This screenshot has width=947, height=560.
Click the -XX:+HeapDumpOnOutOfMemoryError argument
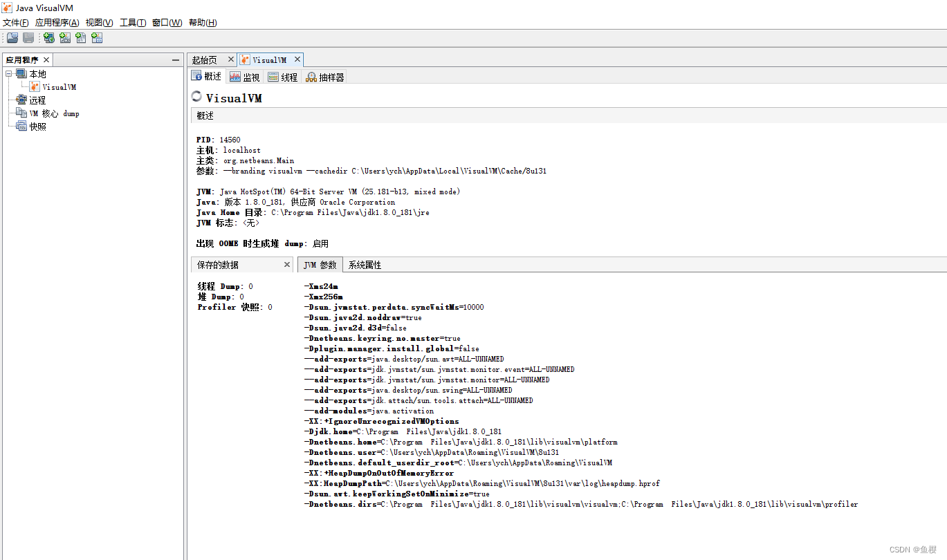[378, 473]
